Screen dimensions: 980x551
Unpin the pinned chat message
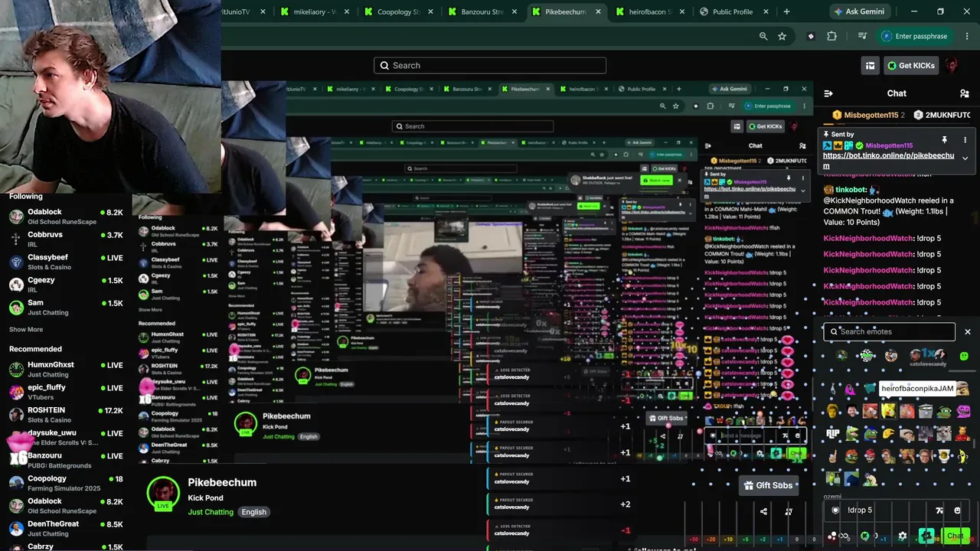coord(944,140)
